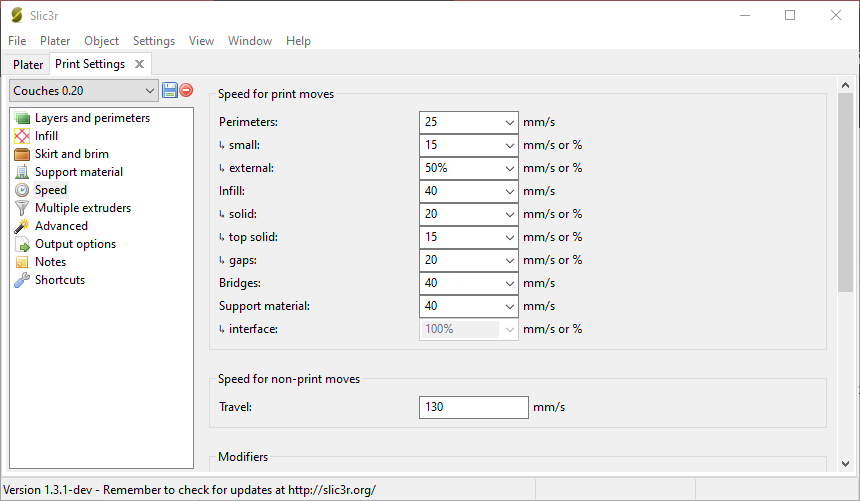Click the Advanced magic wand icon

(x=22, y=226)
